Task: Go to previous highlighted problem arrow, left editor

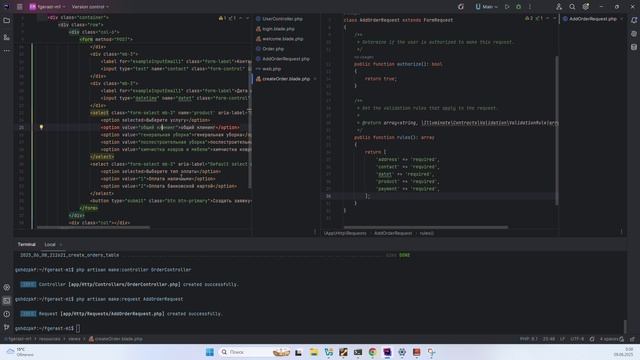Action: point(240,18)
